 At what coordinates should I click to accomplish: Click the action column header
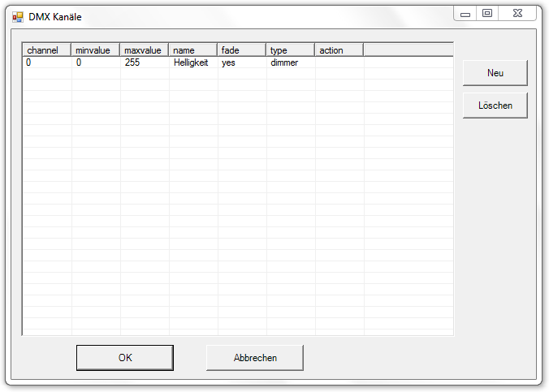click(339, 50)
